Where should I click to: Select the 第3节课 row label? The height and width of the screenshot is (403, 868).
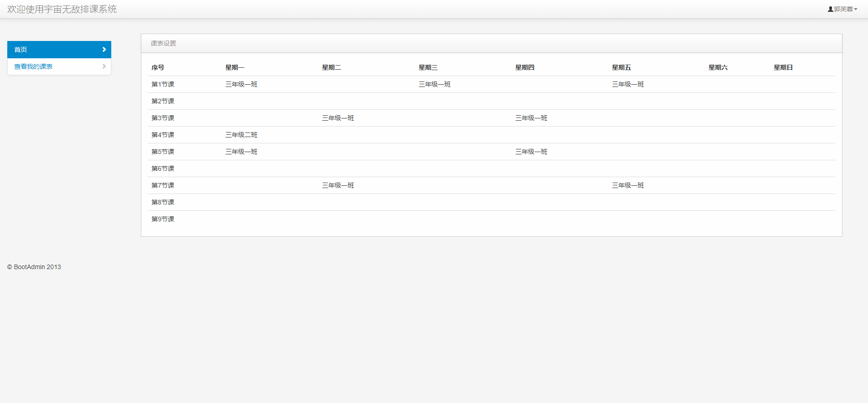(163, 118)
